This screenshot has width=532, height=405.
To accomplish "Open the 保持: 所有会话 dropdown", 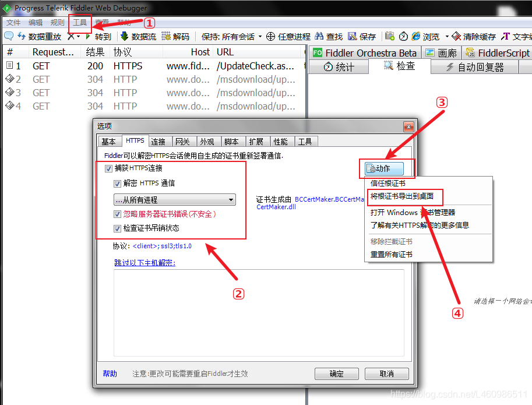I will pos(231,36).
